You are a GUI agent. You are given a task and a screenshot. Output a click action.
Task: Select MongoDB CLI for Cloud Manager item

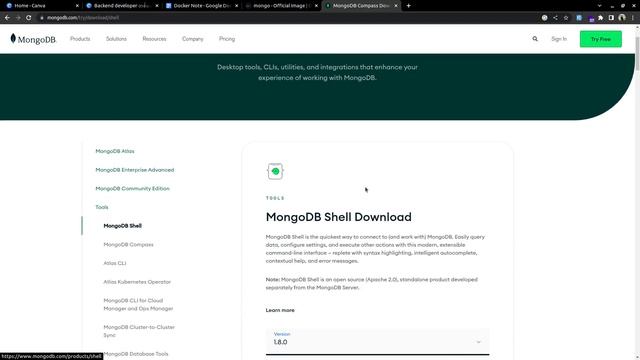pyautogui.click(x=138, y=304)
